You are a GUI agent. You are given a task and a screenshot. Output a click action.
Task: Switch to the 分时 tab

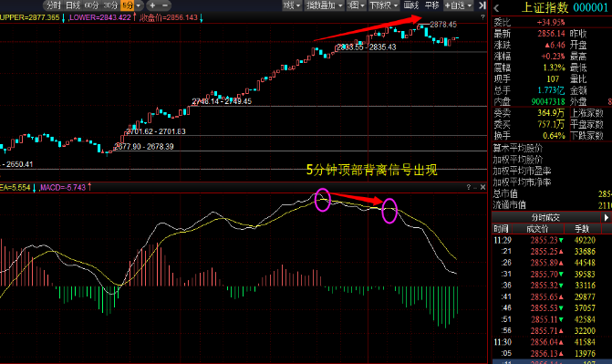53,5
